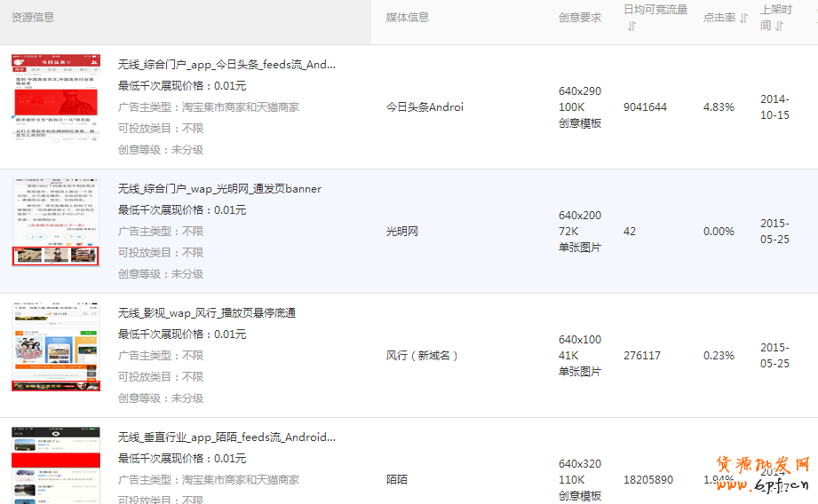The image size is (818, 504).
Task: Select the 今日头条Androi media name
Action: [x=425, y=107]
